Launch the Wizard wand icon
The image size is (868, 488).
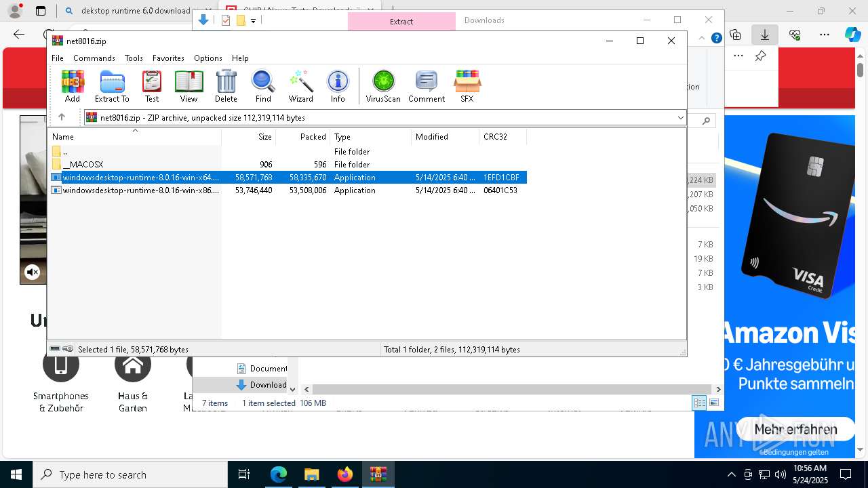pyautogui.click(x=300, y=86)
